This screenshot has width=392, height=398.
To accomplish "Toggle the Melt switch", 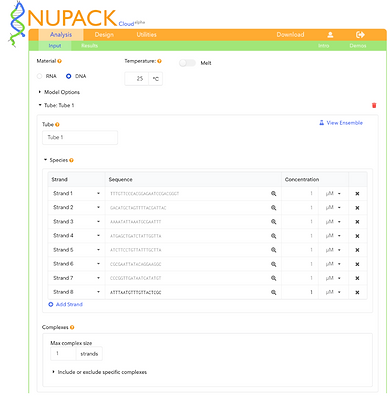I will tap(187, 63).
